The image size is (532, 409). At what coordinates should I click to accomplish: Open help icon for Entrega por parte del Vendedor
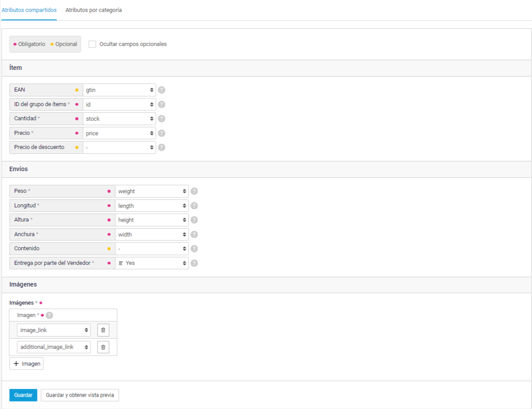click(x=194, y=263)
